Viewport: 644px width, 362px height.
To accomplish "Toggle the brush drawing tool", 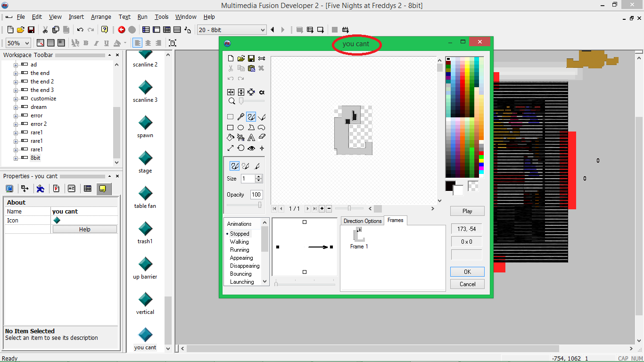I will [251, 117].
